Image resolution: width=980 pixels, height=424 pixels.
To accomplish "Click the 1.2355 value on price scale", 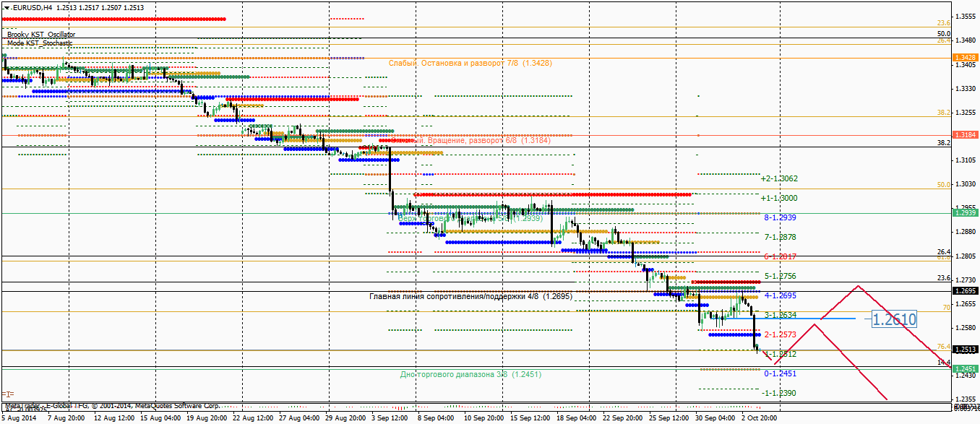I will coord(966,399).
